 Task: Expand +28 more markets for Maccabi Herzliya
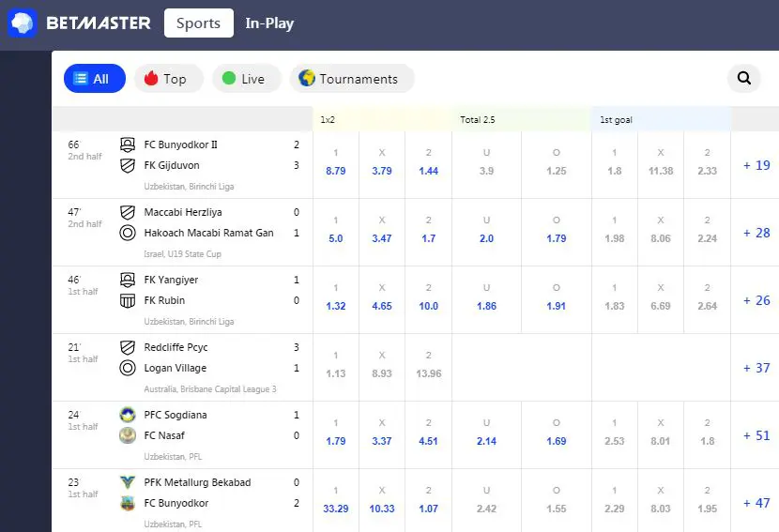point(756,233)
